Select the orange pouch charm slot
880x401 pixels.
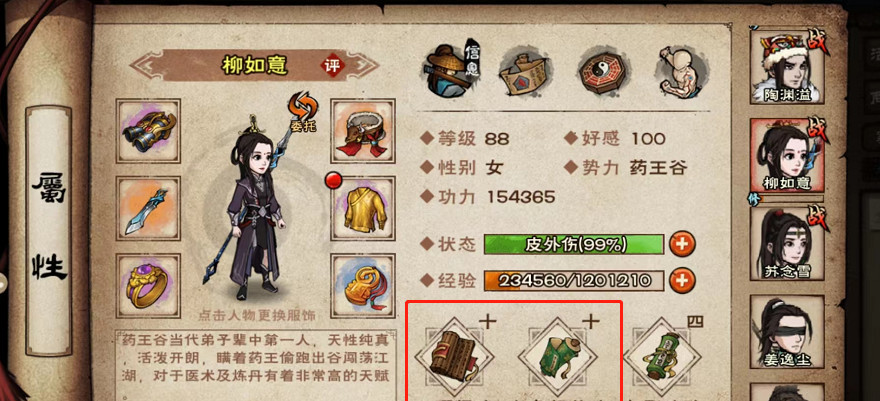point(363,285)
